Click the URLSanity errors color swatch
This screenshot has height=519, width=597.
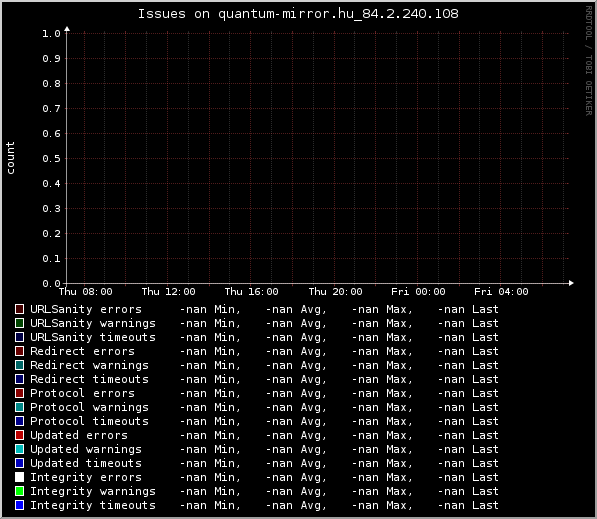19,309
